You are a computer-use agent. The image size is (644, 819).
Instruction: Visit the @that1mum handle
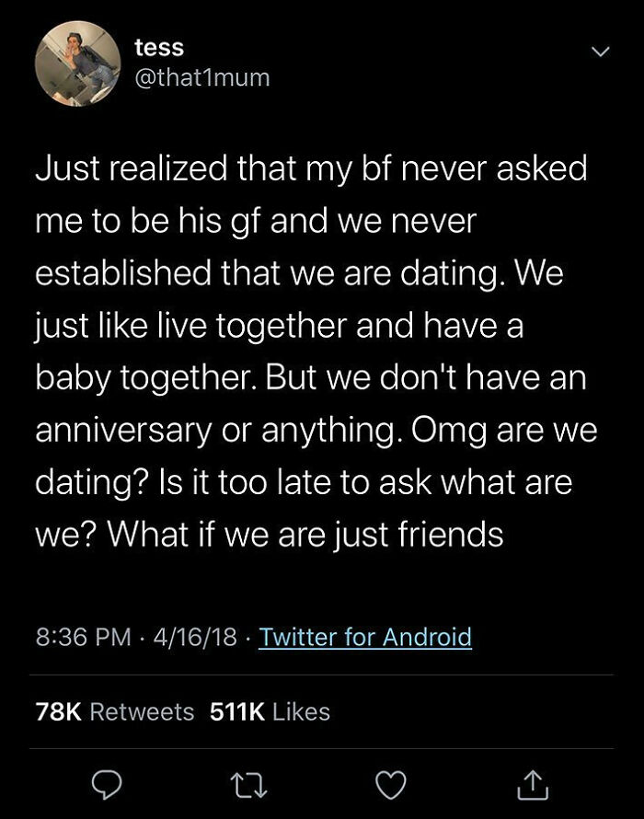pyautogui.click(x=201, y=78)
